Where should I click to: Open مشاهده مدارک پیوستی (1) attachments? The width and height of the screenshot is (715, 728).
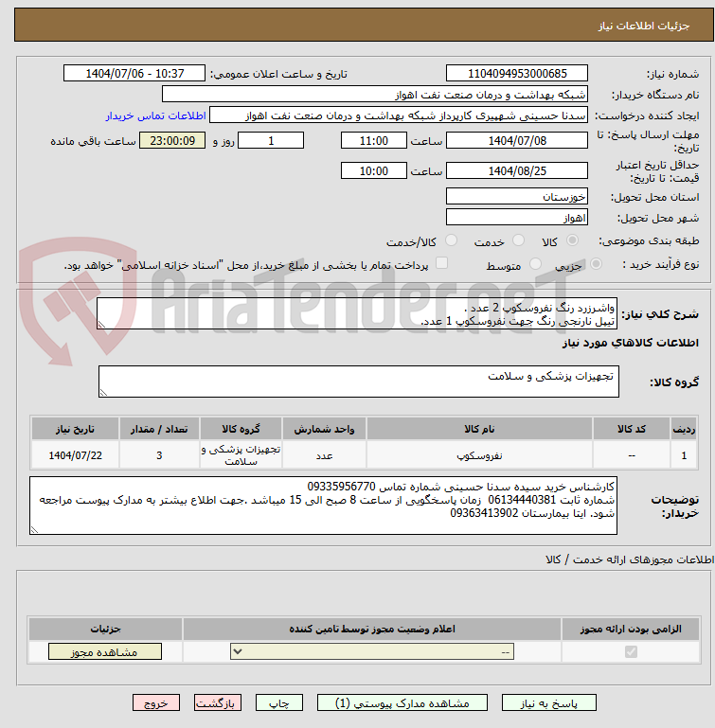coord(402,703)
